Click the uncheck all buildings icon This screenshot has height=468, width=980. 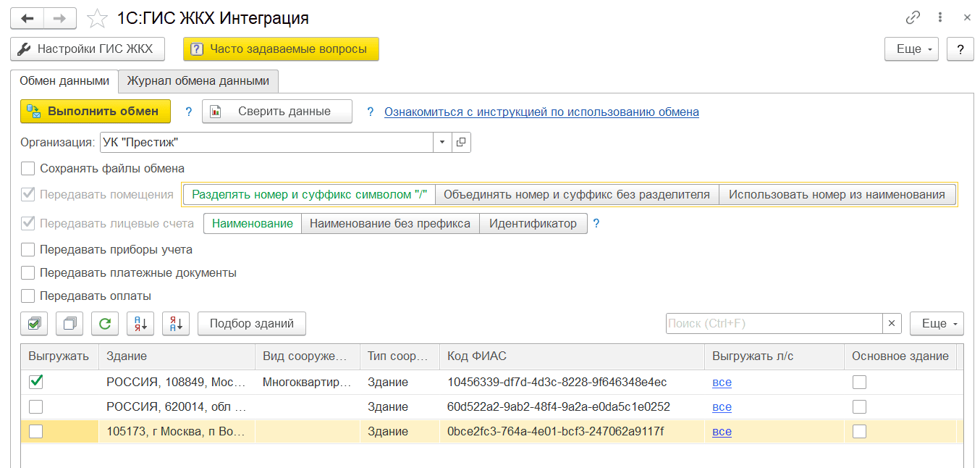[69, 324]
